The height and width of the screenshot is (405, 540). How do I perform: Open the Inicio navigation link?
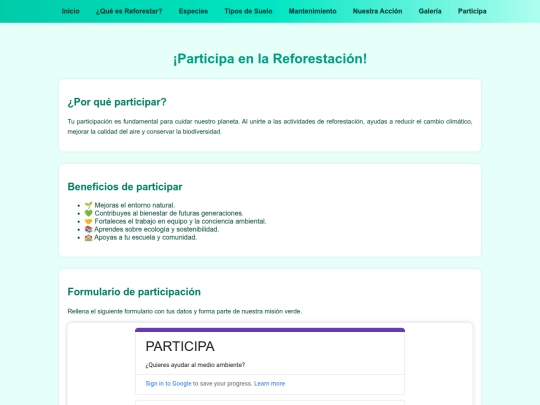click(x=70, y=11)
